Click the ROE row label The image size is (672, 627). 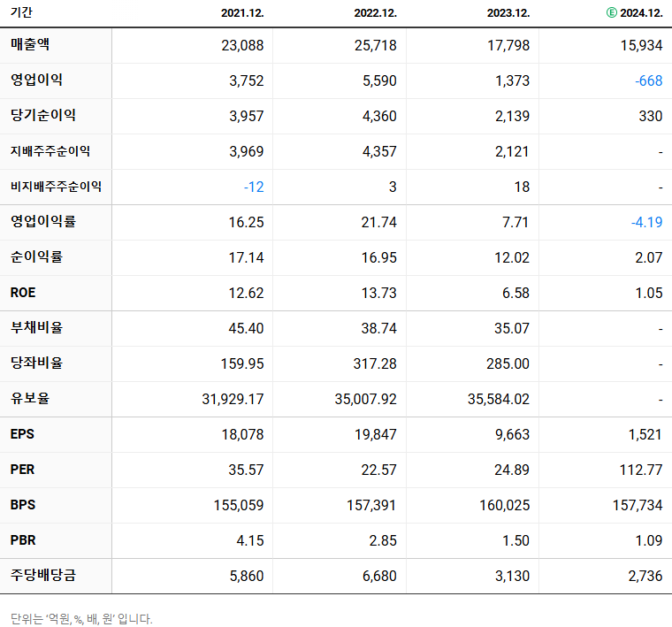23,293
